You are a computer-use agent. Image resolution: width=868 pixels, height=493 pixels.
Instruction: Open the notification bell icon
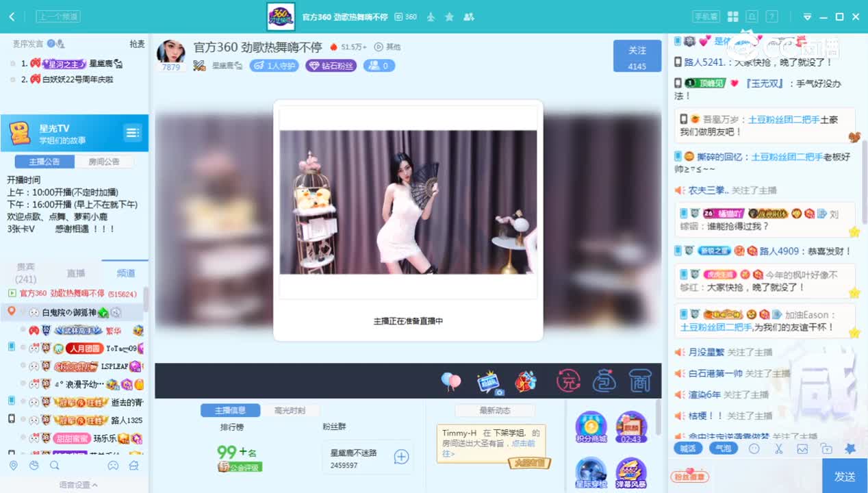click(752, 16)
